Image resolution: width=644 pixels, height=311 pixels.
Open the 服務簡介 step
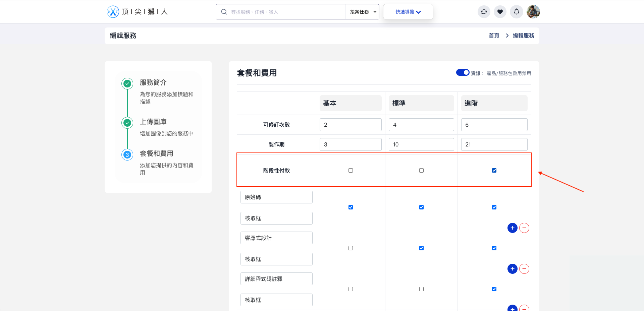(153, 83)
